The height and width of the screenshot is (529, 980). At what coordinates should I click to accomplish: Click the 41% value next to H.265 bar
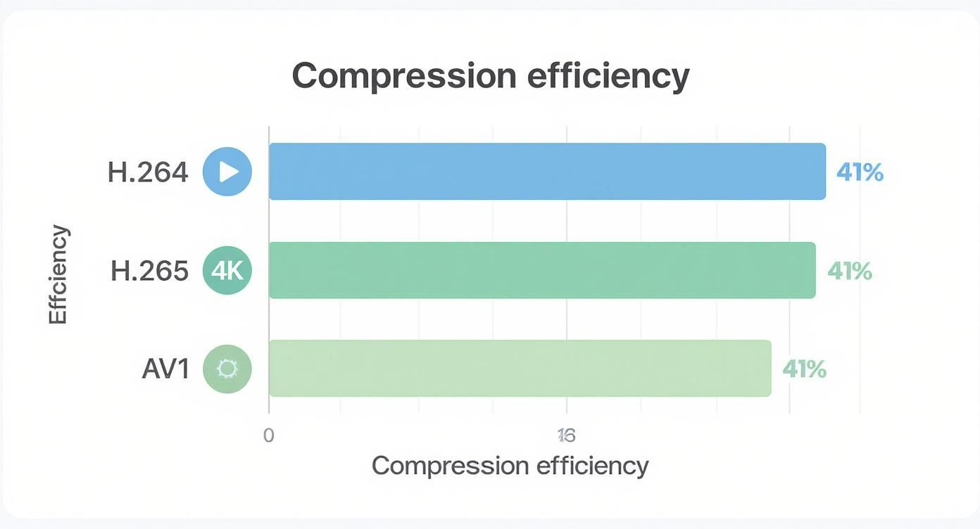click(849, 271)
